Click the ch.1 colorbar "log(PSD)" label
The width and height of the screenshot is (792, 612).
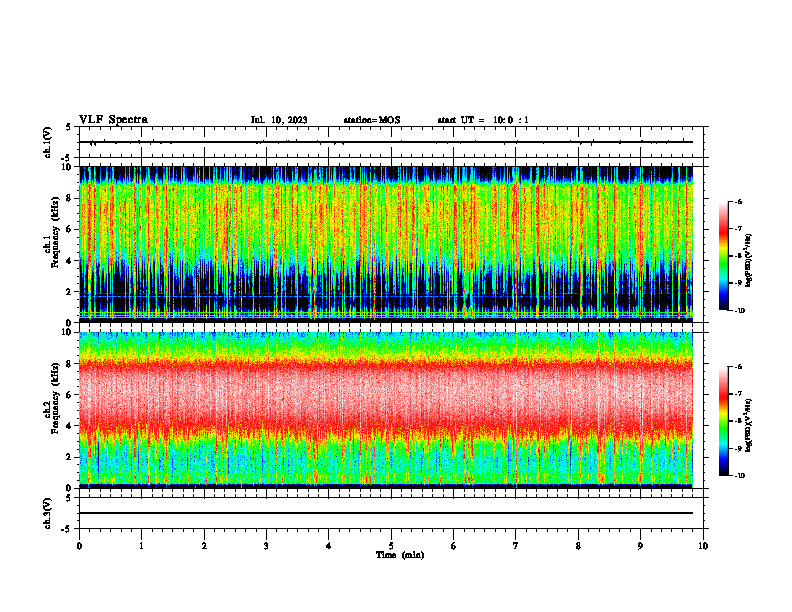[x=749, y=261]
